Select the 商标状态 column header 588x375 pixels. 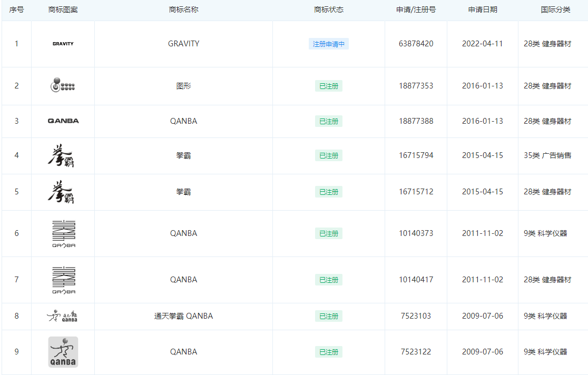329,10
